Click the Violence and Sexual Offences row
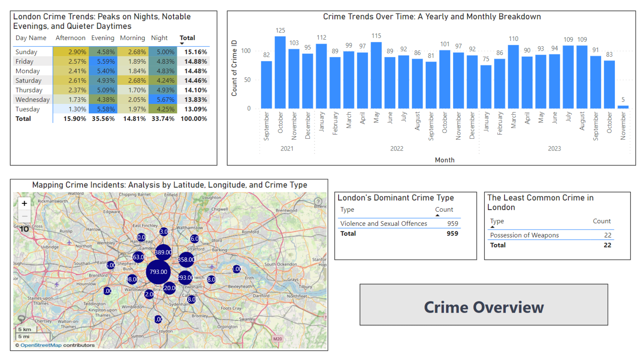644x362 pixels. (399, 224)
